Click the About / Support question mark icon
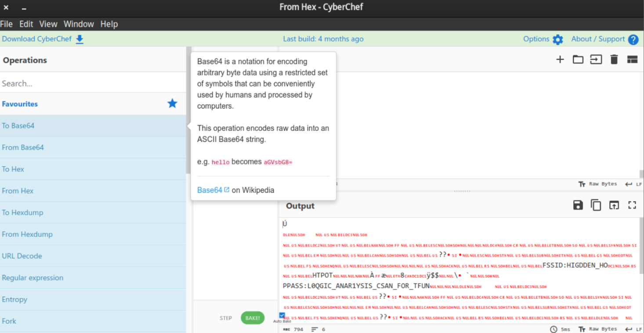This screenshot has width=644, height=333. pos(633,40)
